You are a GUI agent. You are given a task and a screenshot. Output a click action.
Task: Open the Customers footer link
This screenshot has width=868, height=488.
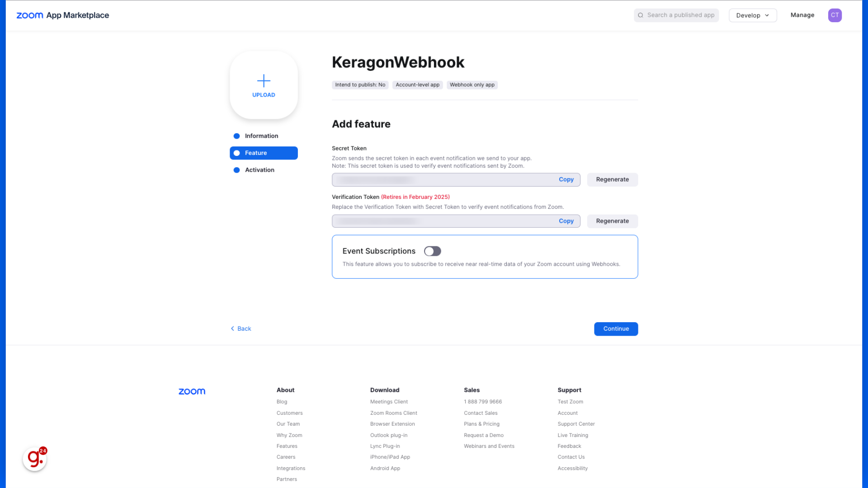click(289, 413)
